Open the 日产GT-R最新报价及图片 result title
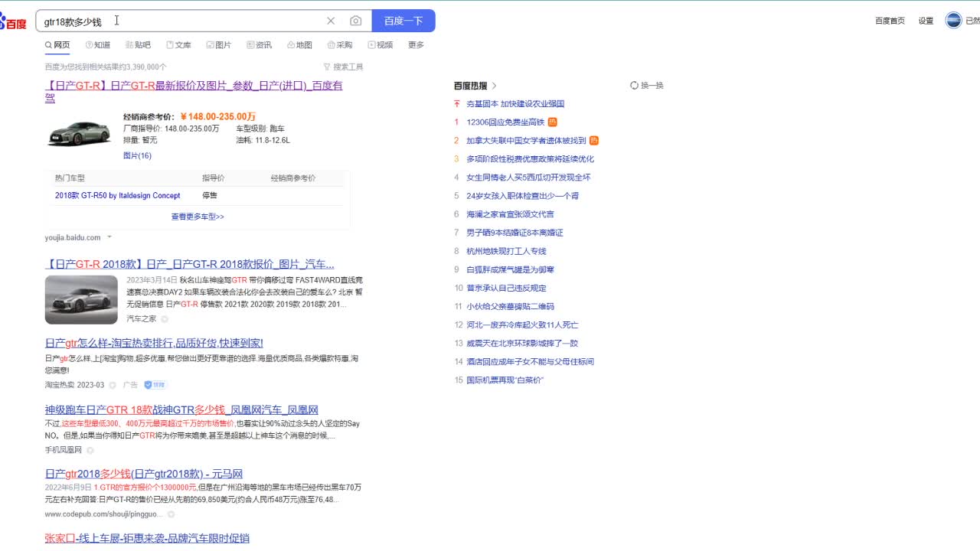 click(194, 91)
